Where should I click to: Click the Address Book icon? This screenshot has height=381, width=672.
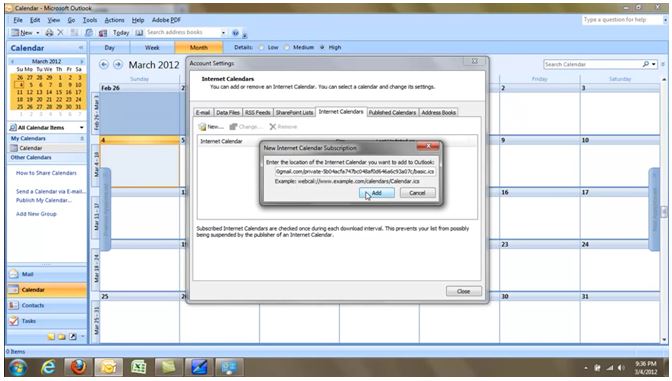click(x=139, y=33)
